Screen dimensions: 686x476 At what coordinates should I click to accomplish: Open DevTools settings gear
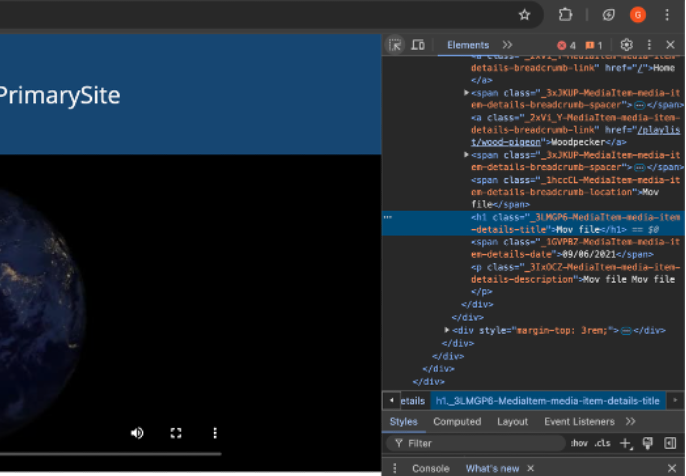pos(626,45)
